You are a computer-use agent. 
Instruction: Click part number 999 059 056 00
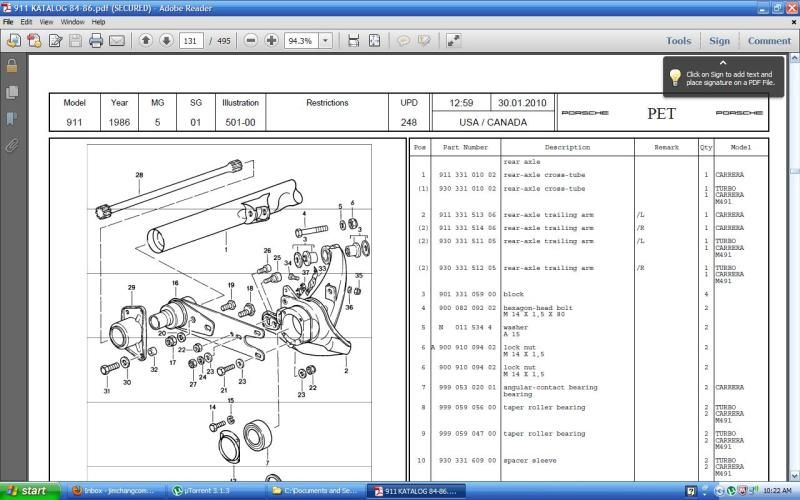coord(467,408)
